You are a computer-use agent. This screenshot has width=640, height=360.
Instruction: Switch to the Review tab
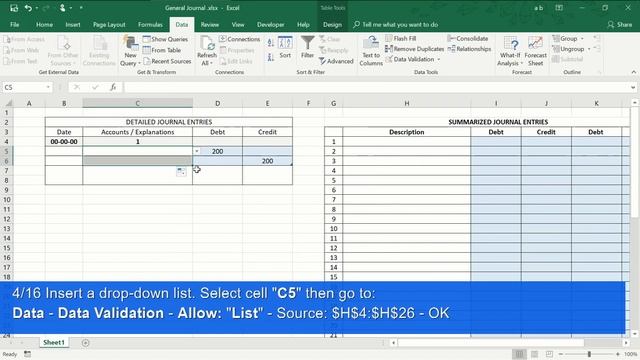[209, 24]
